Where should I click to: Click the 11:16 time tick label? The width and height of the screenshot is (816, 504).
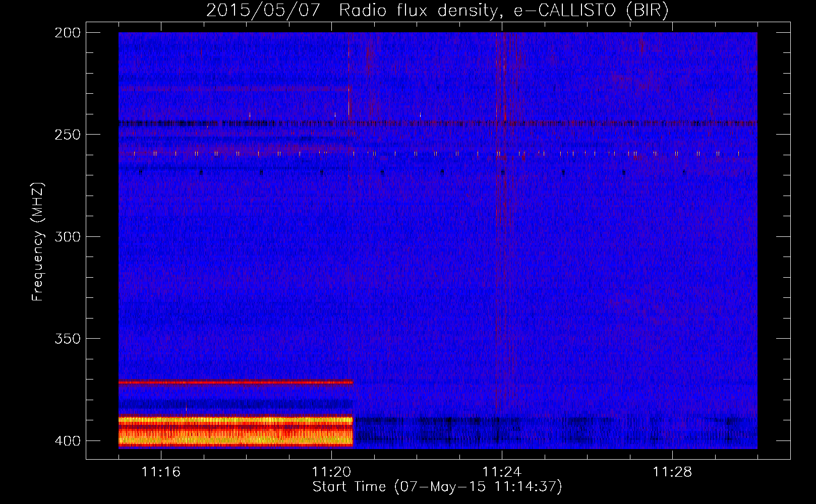pyautogui.click(x=161, y=472)
